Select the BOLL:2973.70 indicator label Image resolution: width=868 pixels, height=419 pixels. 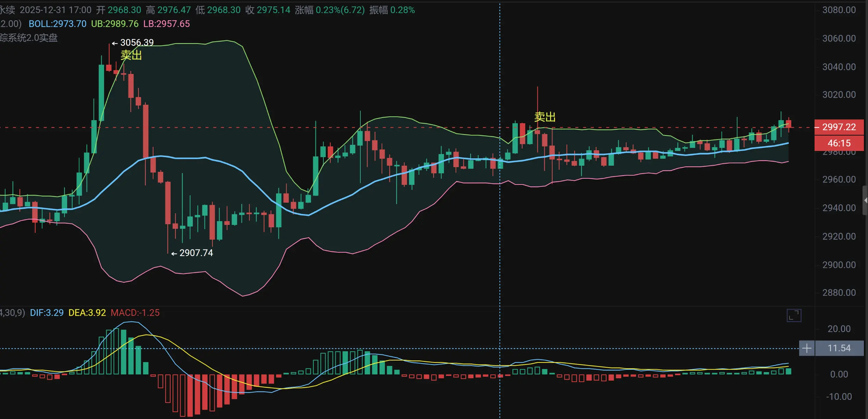(x=58, y=24)
